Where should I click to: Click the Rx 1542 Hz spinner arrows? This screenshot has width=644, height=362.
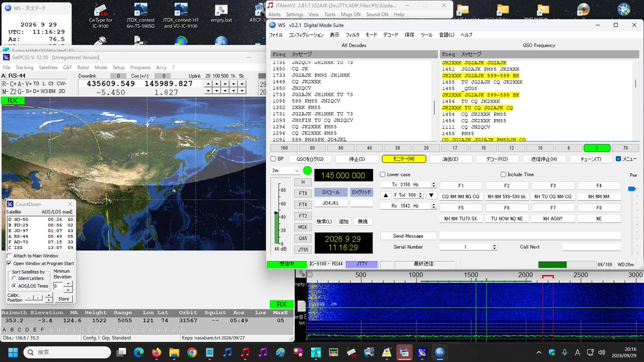tap(434, 206)
